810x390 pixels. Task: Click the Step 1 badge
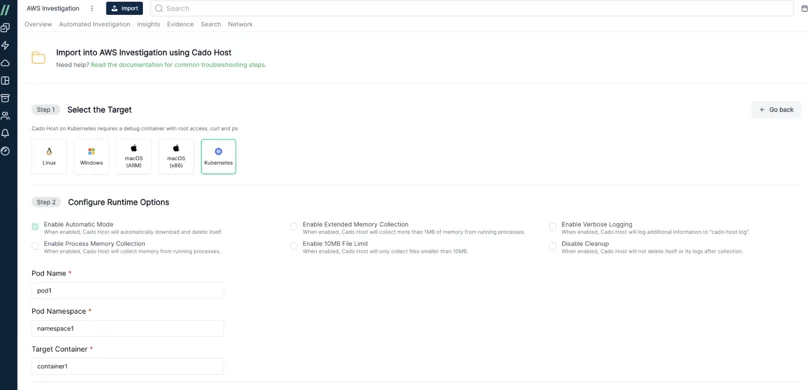[x=46, y=110]
